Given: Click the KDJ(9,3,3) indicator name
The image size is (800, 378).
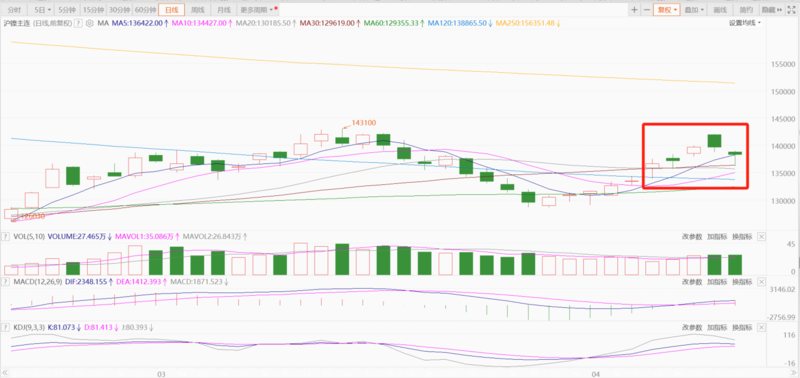Looking at the screenshot, I should tap(29, 327).
